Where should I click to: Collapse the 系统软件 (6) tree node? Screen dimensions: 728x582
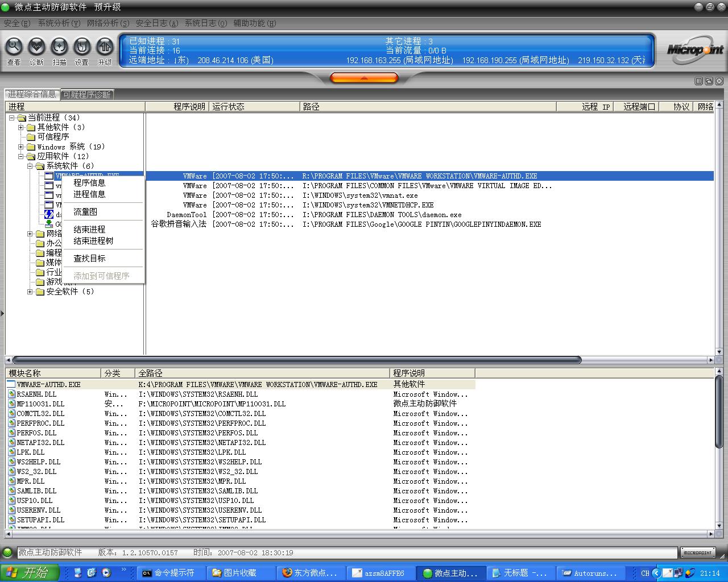[x=30, y=166]
